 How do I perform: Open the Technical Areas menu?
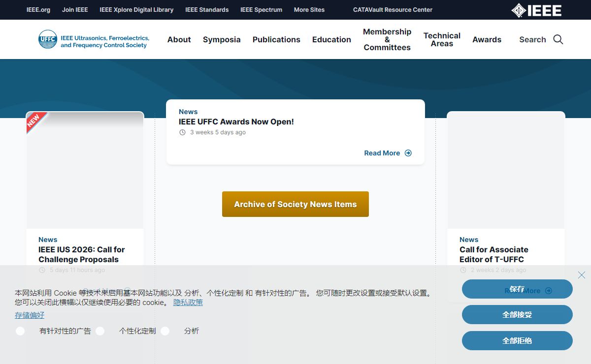[x=442, y=39]
